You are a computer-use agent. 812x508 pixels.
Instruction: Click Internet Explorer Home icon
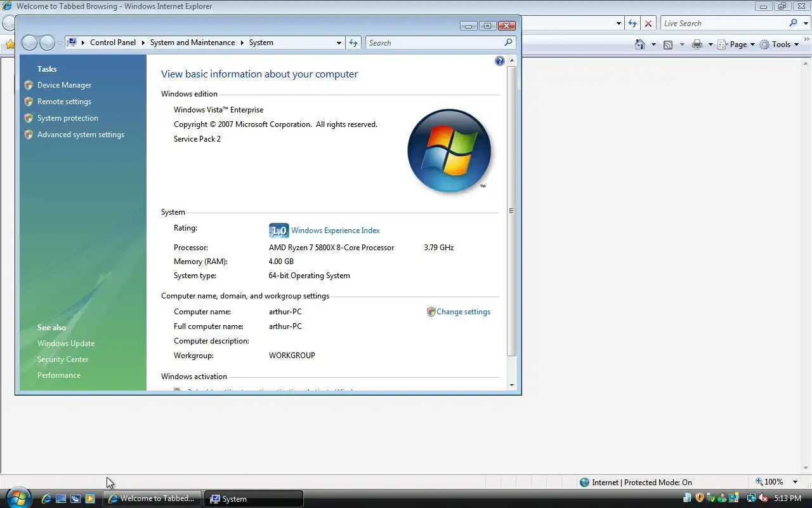coord(640,44)
